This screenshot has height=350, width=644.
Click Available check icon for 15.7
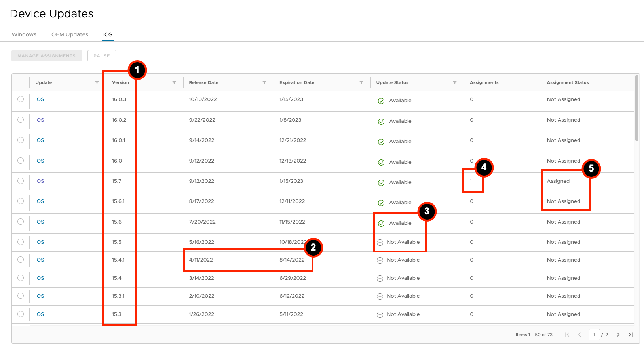pos(381,183)
